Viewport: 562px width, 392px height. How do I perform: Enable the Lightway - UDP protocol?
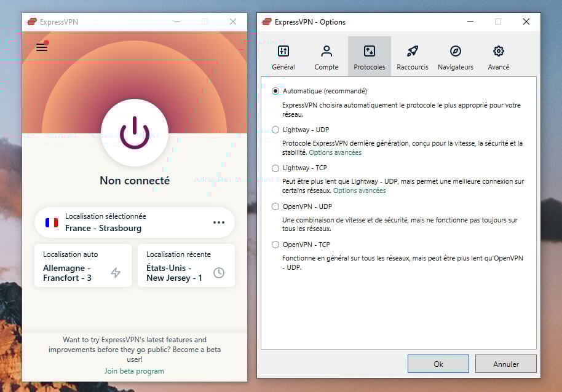(275, 130)
